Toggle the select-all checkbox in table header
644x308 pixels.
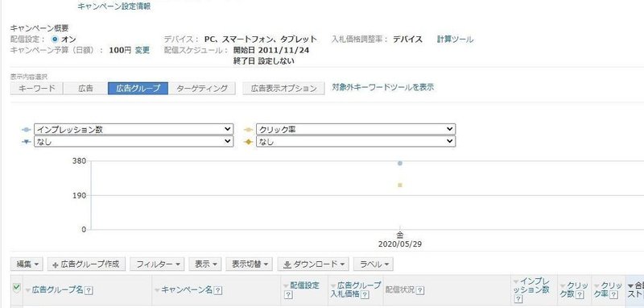(x=16, y=287)
